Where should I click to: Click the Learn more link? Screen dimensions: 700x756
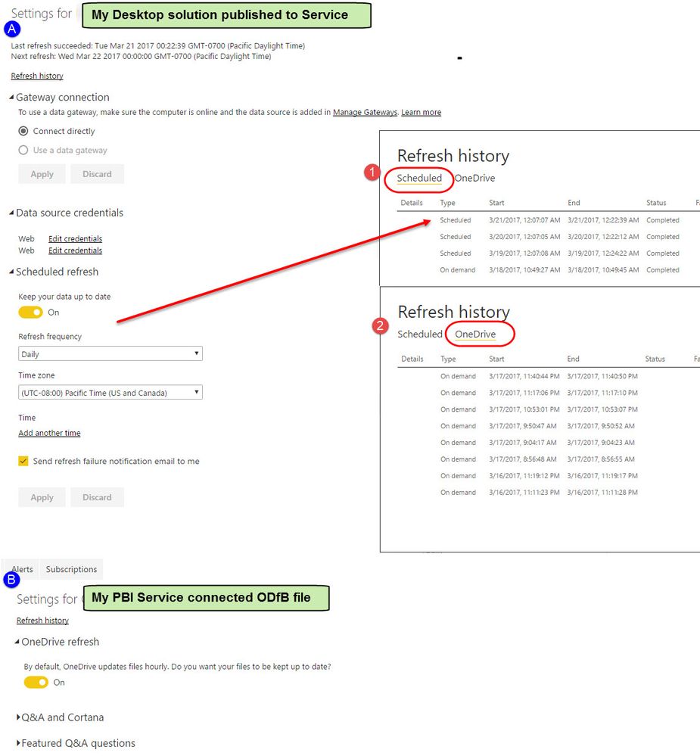tap(421, 112)
